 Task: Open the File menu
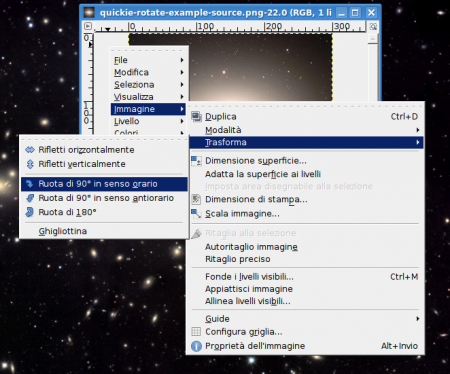coord(148,60)
